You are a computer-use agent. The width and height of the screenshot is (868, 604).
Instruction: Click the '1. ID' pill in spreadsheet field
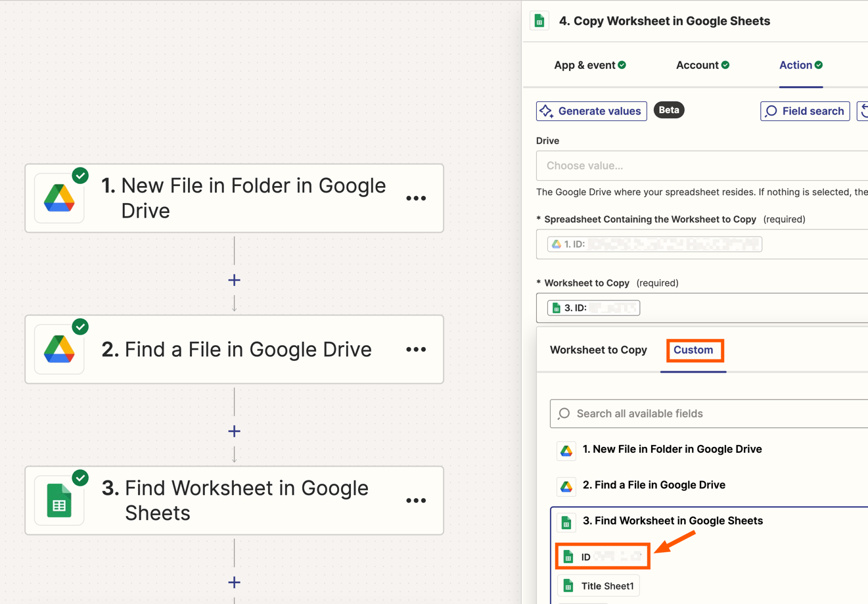pos(654,244)
